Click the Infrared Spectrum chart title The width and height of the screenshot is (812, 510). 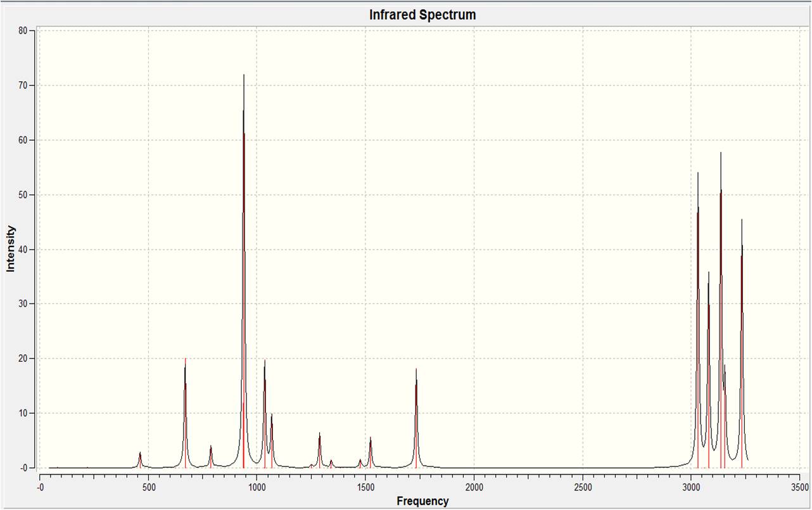tap(422, 14)
